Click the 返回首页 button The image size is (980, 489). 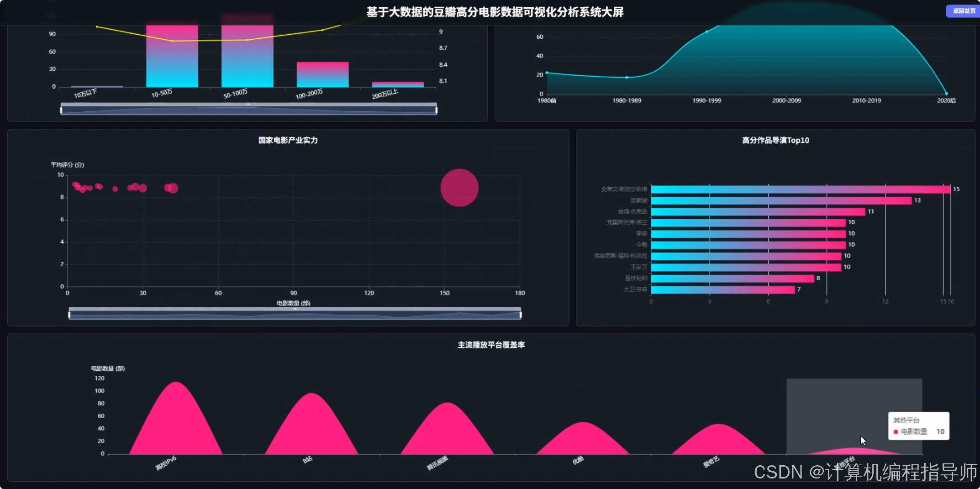[963, 11]
